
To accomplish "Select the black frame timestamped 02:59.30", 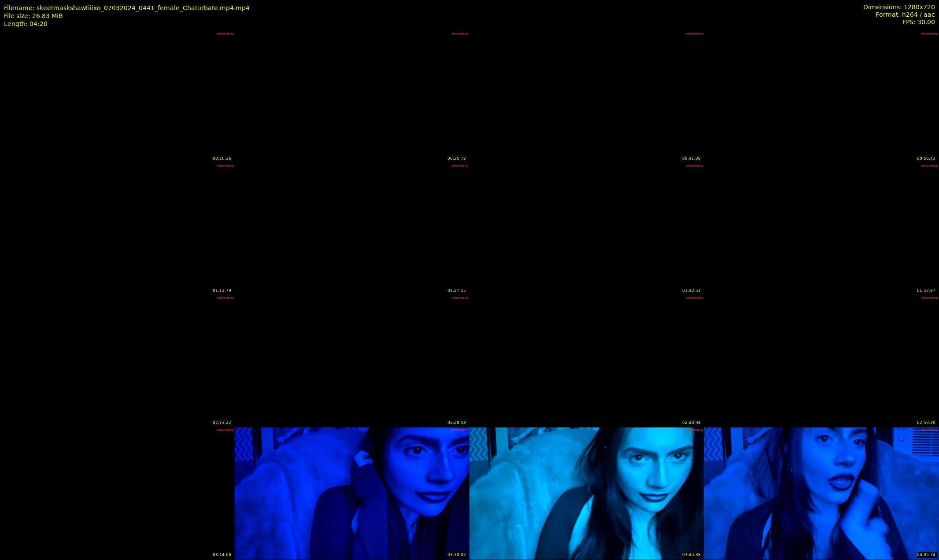I will pyautogui.click(x=821, y=361).
